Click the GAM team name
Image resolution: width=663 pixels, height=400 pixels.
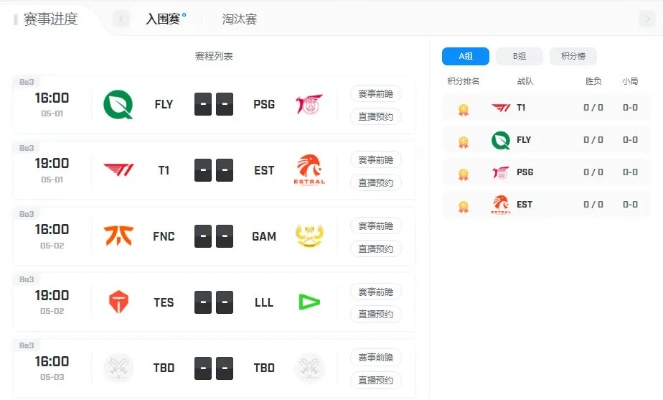[264, 236]
